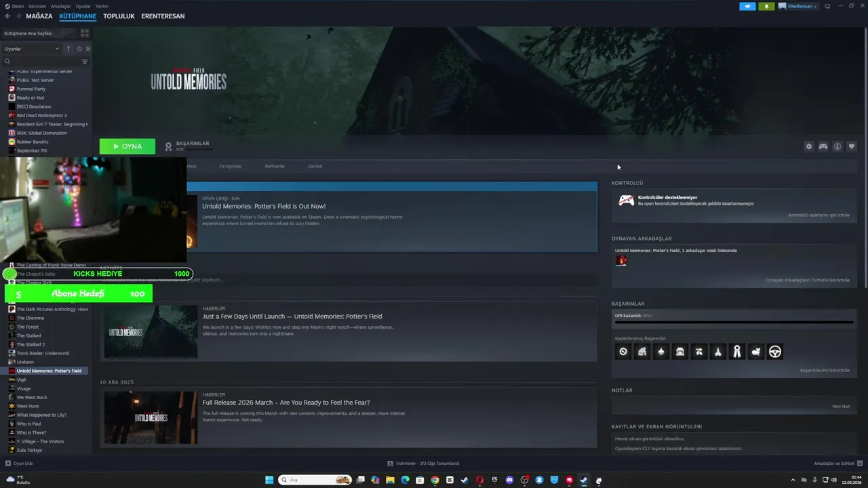
Task: Go to TOPLULUK tab
Action: click(x=119, y=16)
